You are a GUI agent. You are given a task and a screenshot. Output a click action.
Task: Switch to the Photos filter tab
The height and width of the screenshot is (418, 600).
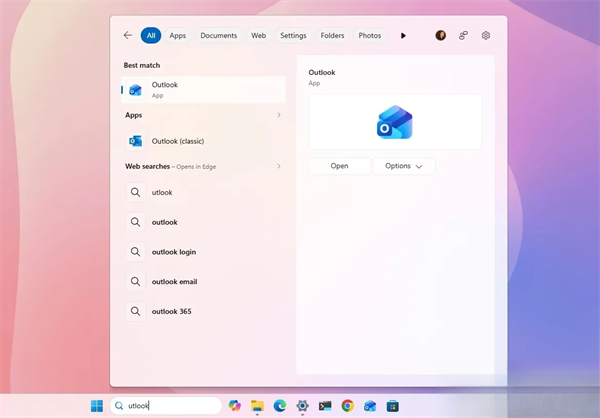point(369,36)
